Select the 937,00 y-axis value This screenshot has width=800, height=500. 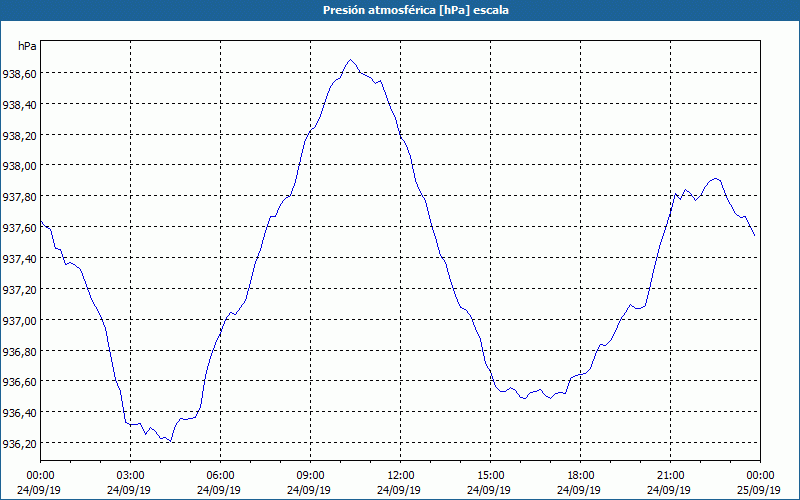(19, 320)
